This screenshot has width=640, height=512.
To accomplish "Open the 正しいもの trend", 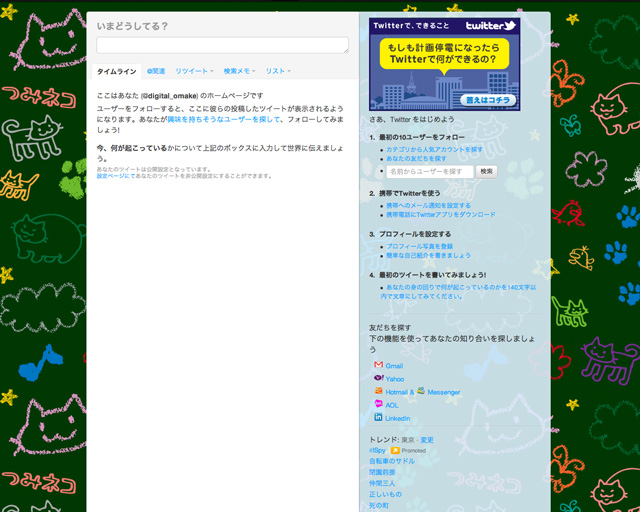I will pos(385,494).
